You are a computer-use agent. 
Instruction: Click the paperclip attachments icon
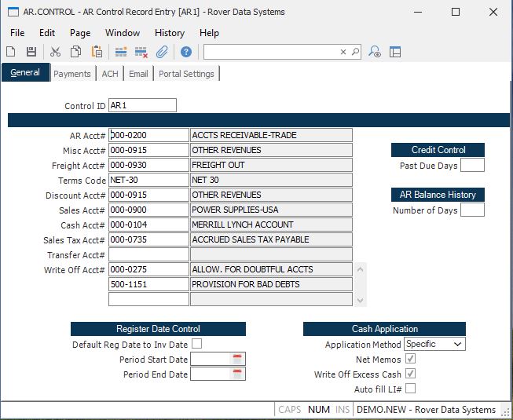click(x=162, y=52)
